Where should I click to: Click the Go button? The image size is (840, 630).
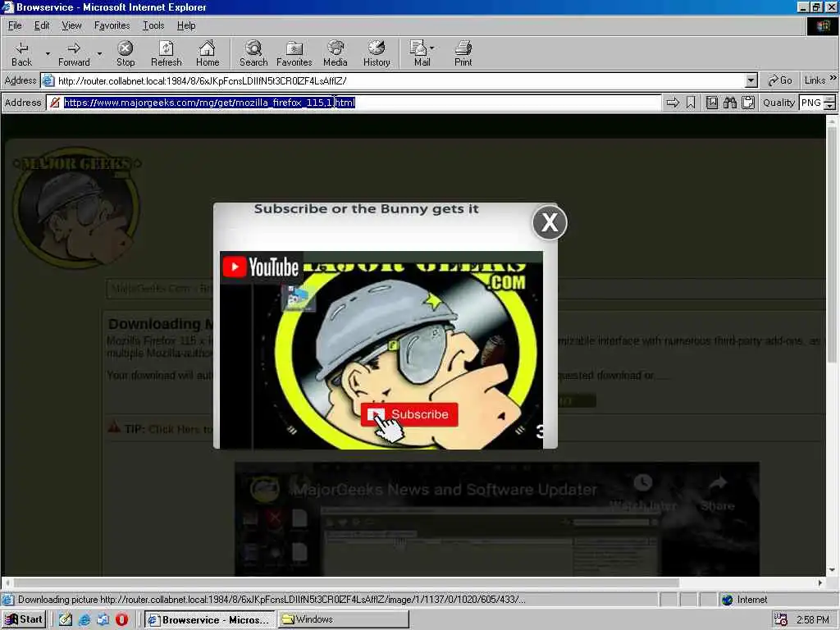tap(779, 80)
